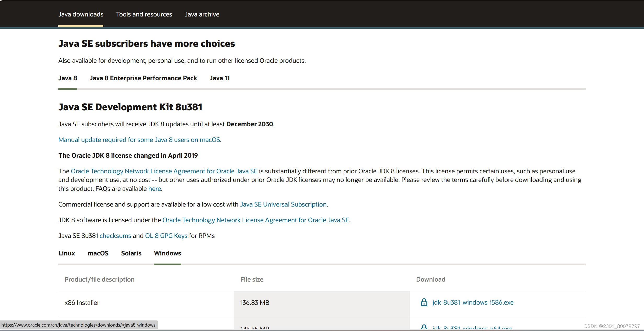Screen dimensions: 644x331
Task: Open license agreement link after 'licensed under the'
Action: 256,220
